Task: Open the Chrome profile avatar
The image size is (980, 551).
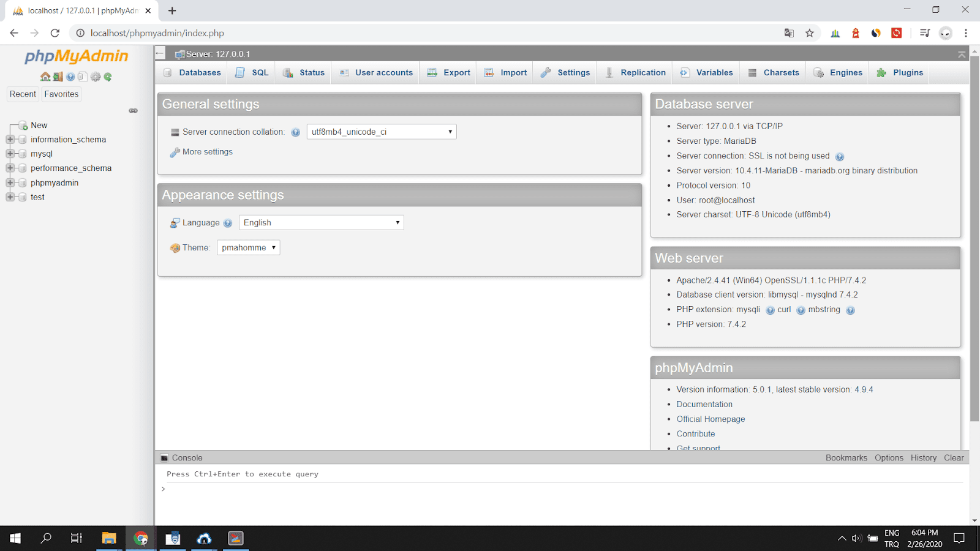Action: (x=946, y=33)
